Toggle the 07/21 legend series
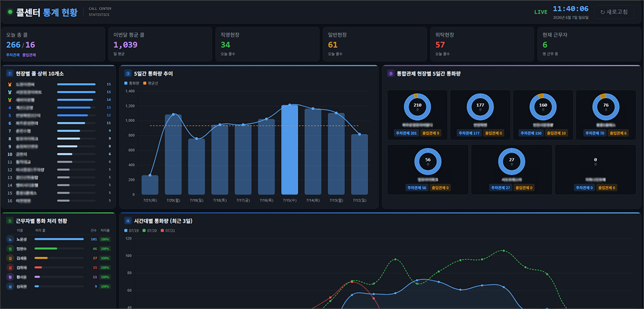 pos(168,231)
